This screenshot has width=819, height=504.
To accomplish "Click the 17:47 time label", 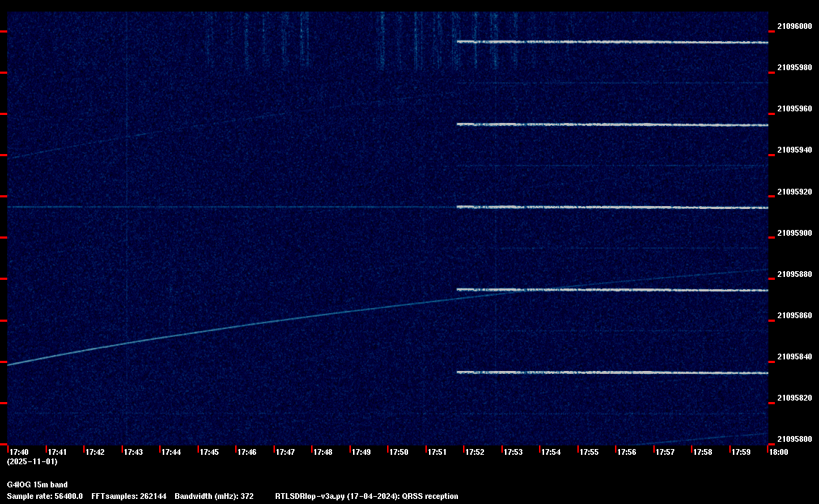I will [x=285, y=452].
